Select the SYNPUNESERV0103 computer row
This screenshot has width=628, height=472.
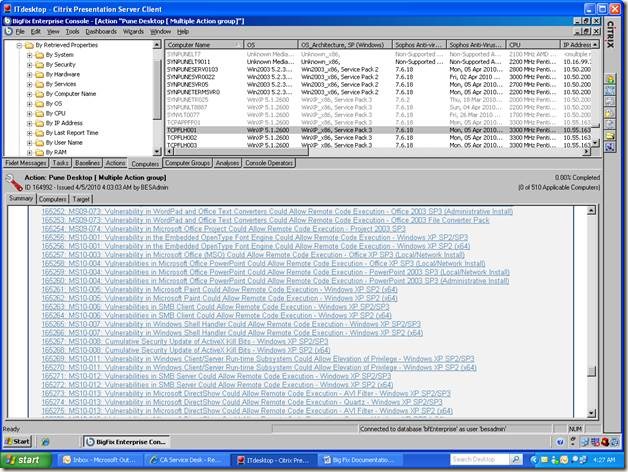point(378,69)
